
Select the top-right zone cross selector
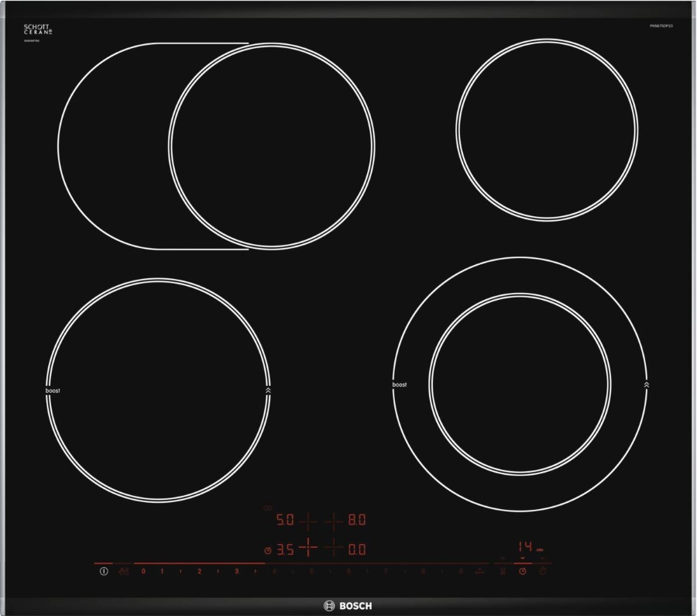pyautogui.click(x=333, y=521)
